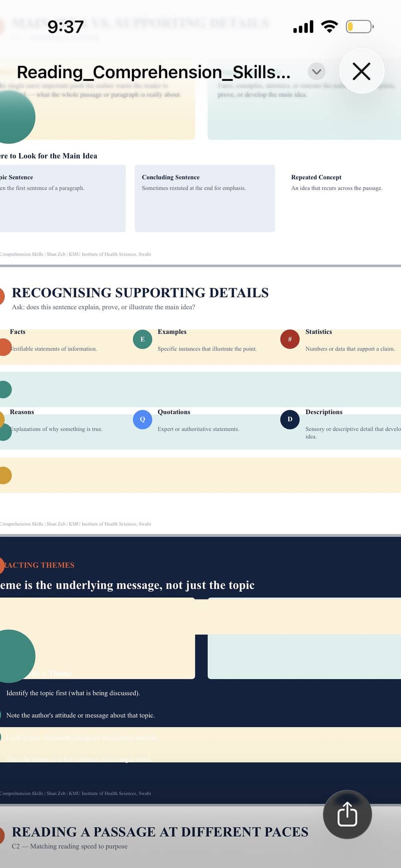
Task: Click the "Facts" label
Action: [x=18, y=332]
